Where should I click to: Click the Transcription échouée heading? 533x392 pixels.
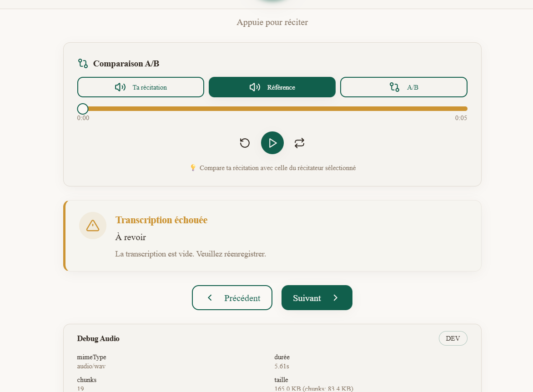pos(161,220)
